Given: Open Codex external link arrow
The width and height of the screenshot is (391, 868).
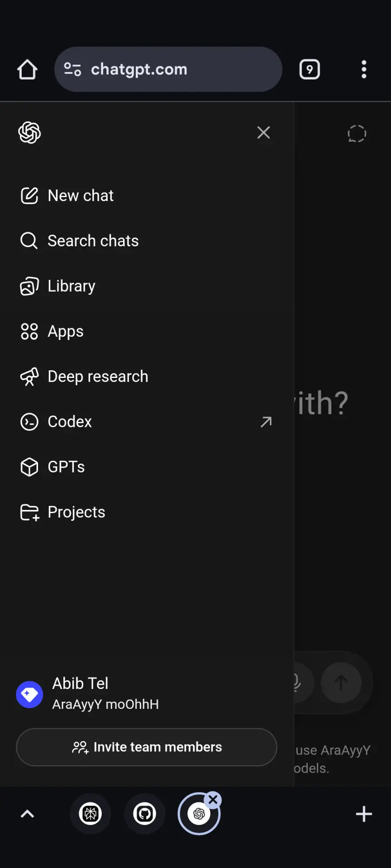Looking at the screenshot, I should tap(266, 422).
